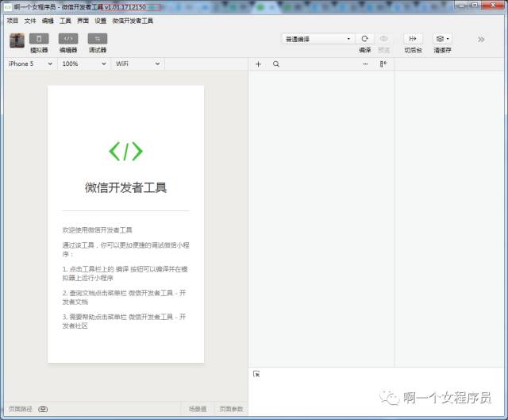Image resolution: width=508 pixels, height=420 pixels.
Task: Expand the toolbar's double-chevron overflow
Action: pos(481,40)
